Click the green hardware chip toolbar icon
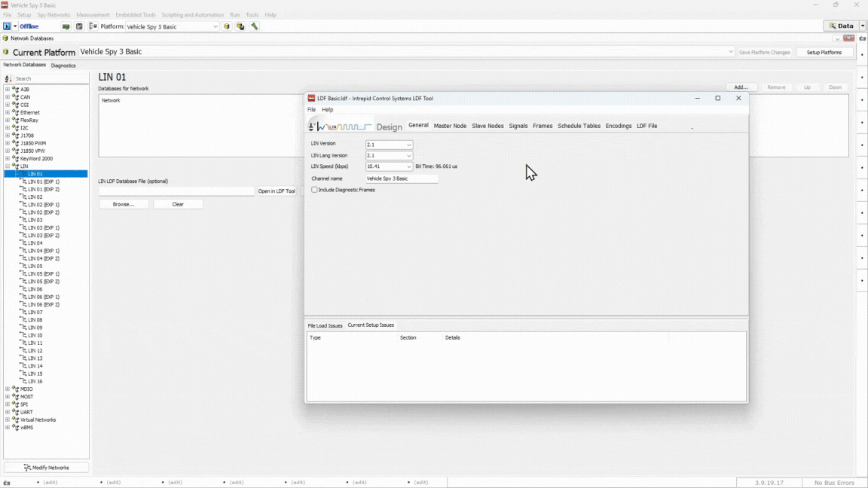 click(x=66, y=26)
